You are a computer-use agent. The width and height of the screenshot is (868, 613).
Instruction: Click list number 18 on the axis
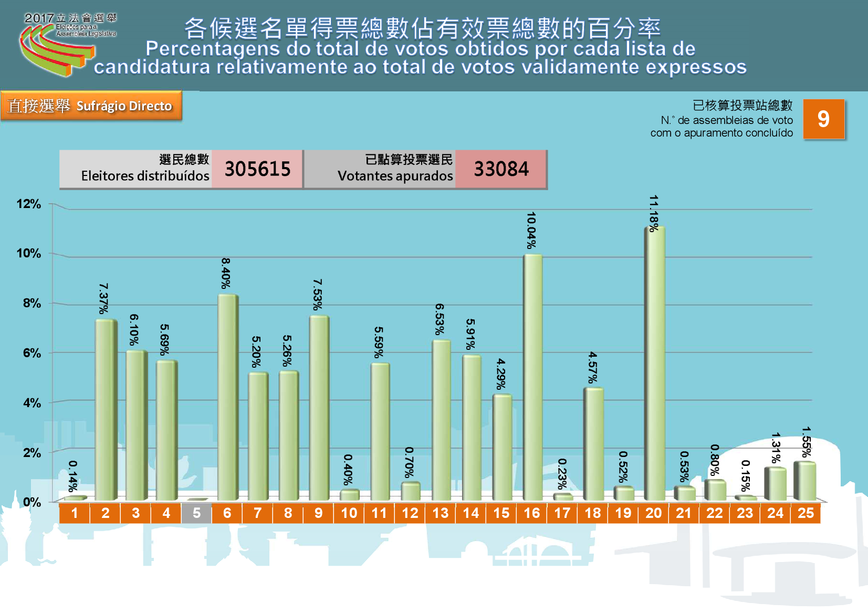tap(592, 513)
